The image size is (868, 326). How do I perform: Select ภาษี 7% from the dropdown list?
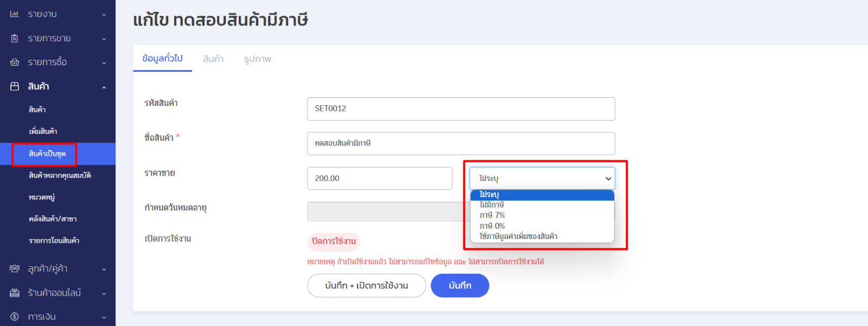point(492,215)
